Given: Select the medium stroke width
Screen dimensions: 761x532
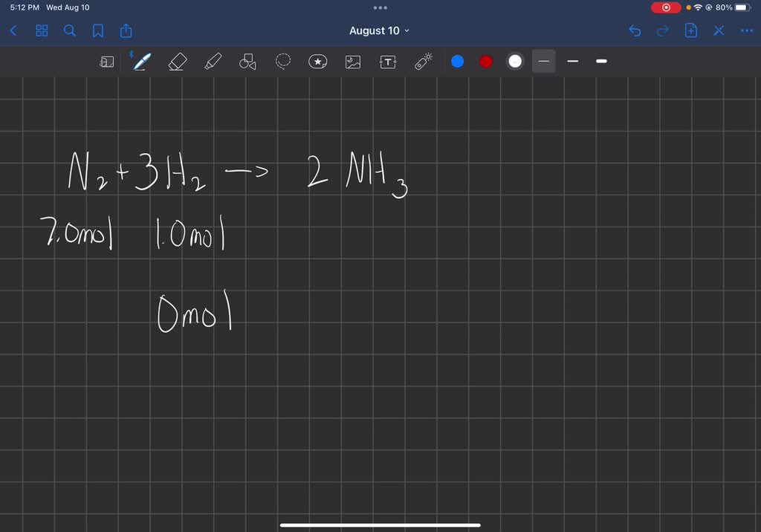Looking at the screenshot, I should pos(573,61).
